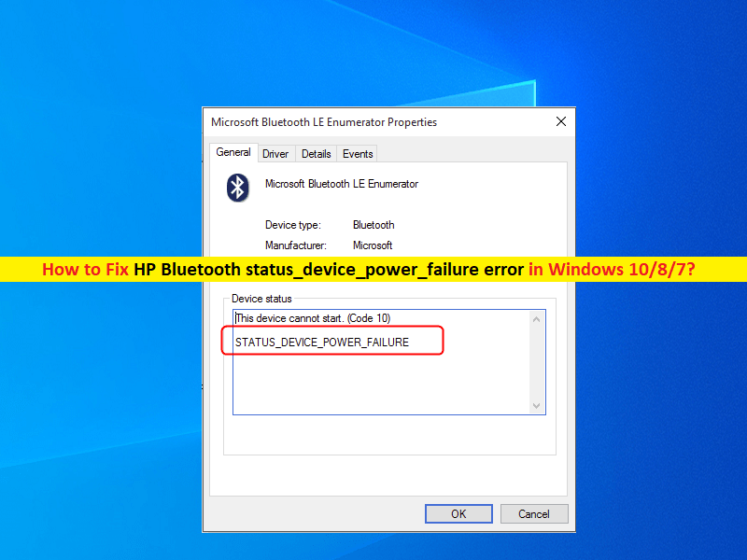
Task: Click the 'Bluetooth' device type value
Action: point(373,225)
